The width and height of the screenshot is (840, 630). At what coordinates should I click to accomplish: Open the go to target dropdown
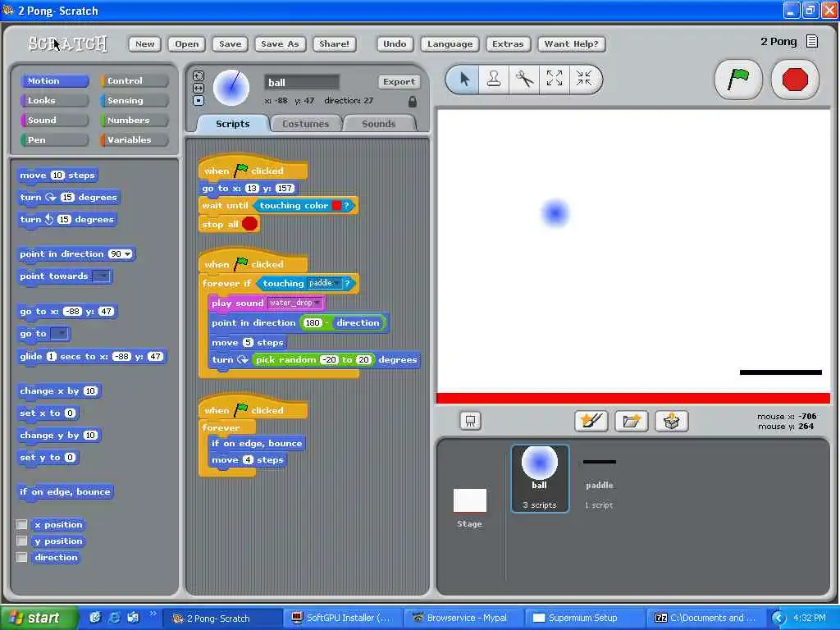pos(60,334)
